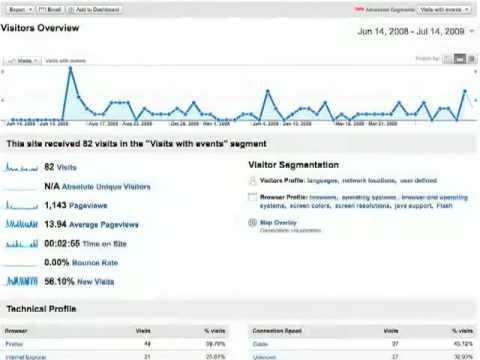This screenshot has width=480, height=360.
Task: Open the screen colors link
Action: (x=310, y=206)
